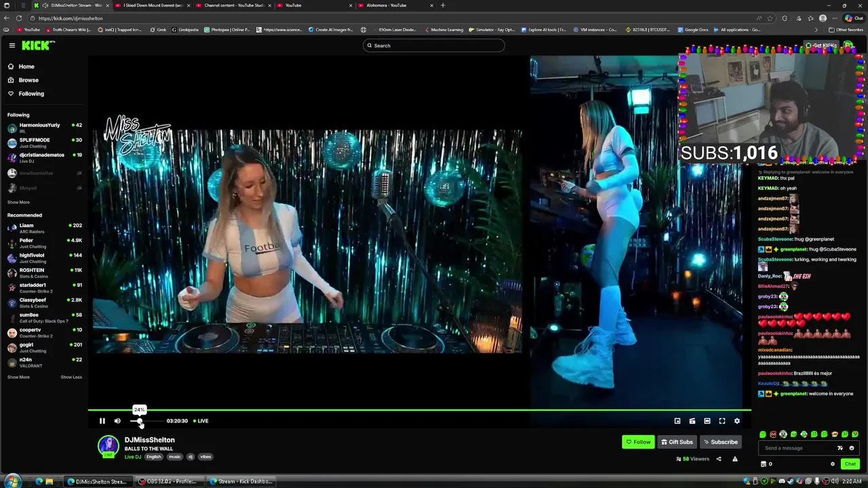Jump to LIVE indicator in player

click(201, 421)
